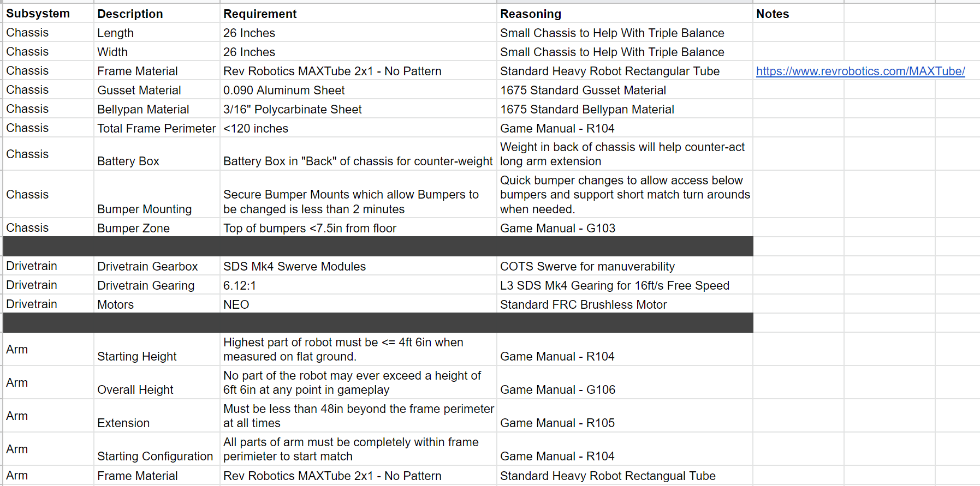Click the '26 Inches' cell for Length
Image resolution: width=980 pixels, height=486 pixels.
(358, 33)
